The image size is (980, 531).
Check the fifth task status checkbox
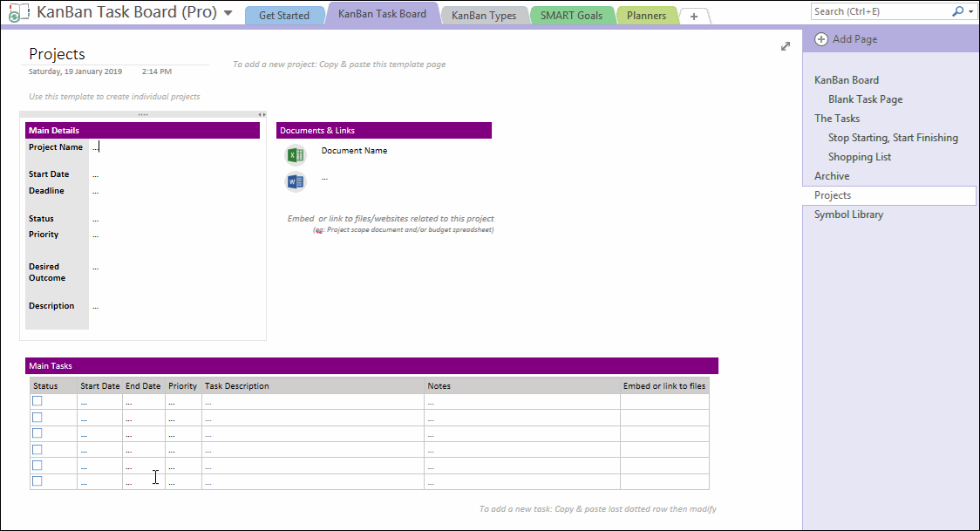click(37, 466)
